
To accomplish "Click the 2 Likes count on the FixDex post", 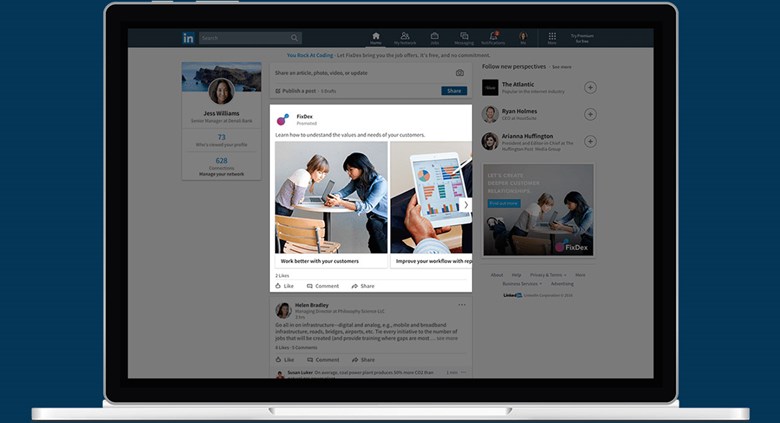I will (282, 275).
